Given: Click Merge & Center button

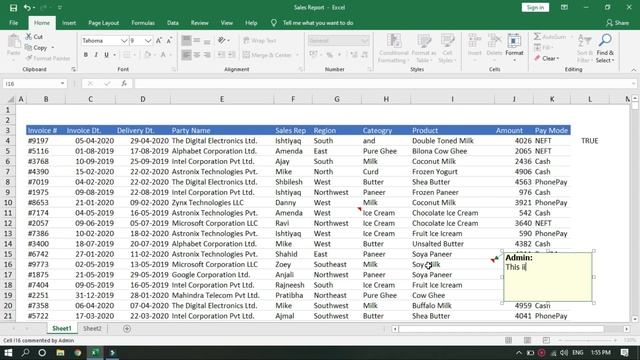Looking at the screenshot, I should pos(268,55).
